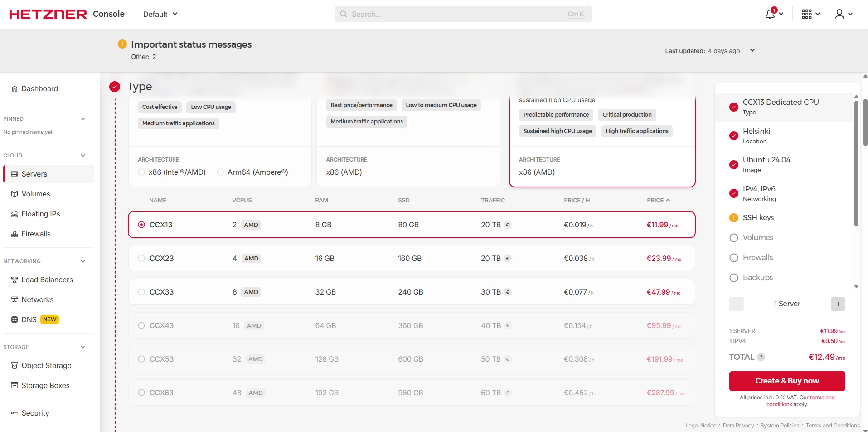The image size is (868, 432).
Task: Click the warning icon beside status messages
Action: [122, 44]
